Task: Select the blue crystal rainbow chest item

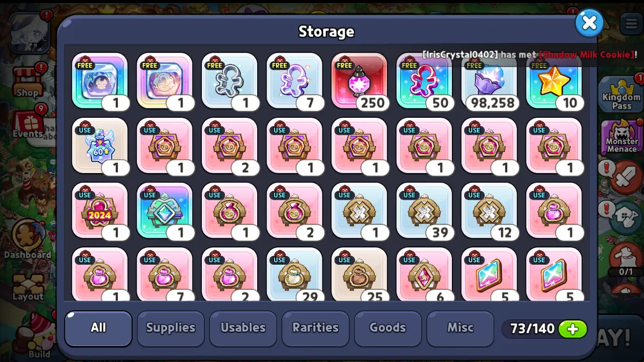Action: (165, 211)
